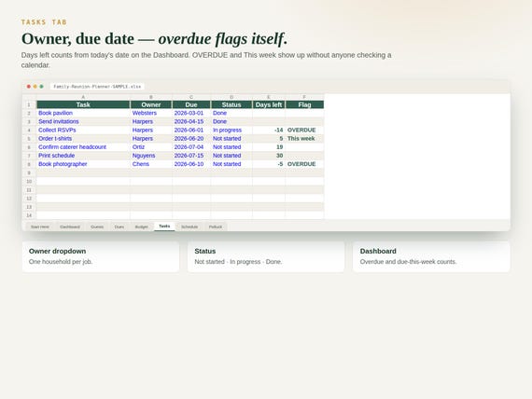532x399 pixels.
Task: Click the Family-Reunion-Planner-SAMPLE.xlsx file name
Action: (x=97, y=87)
